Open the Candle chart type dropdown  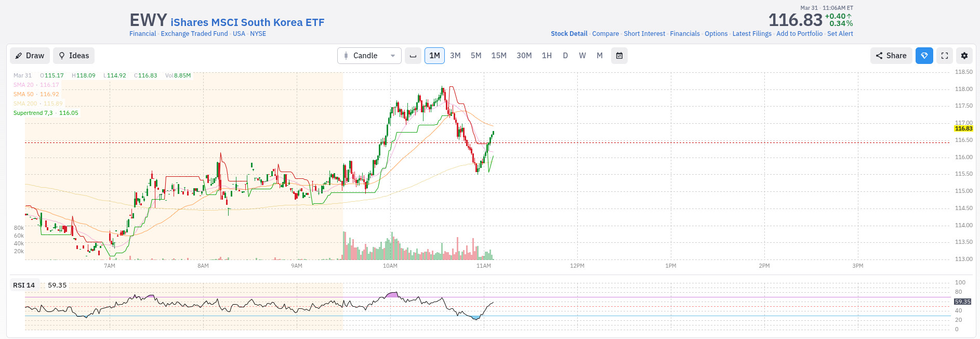click(x=369, y=56)
